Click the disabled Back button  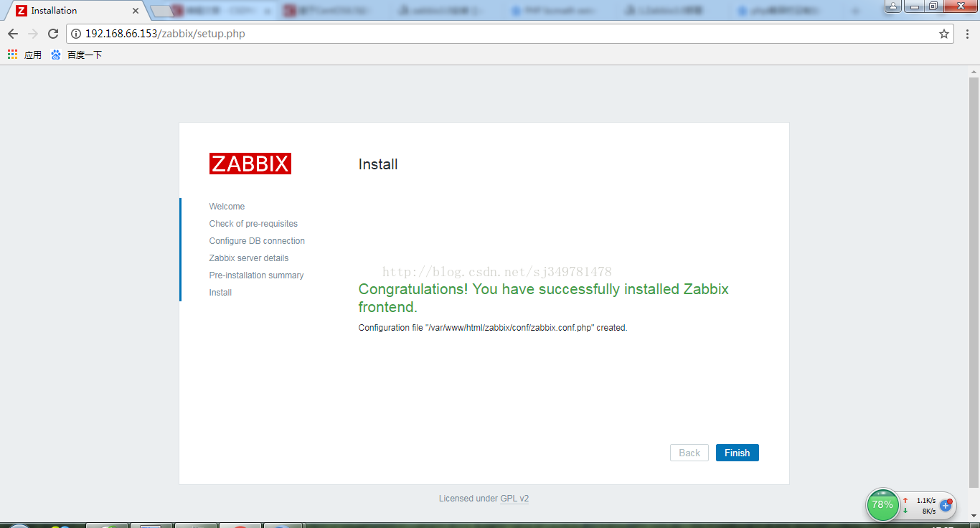[689, 453]
